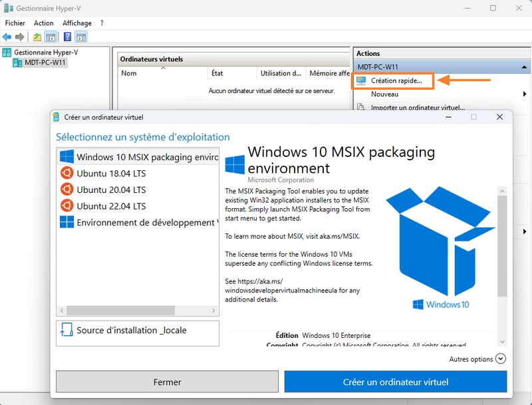Viewport: 532px width, 405px height.
Task: Click the Up one level folder icon
Action: [37, 37]
